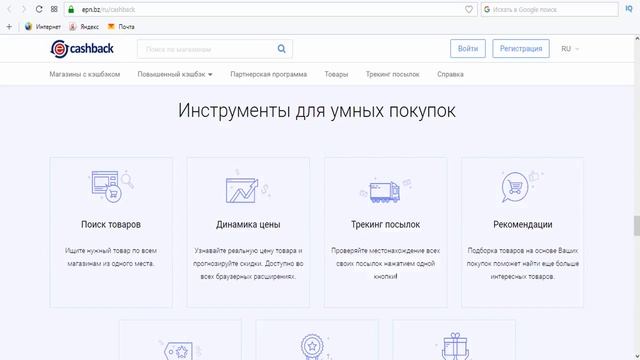Viewport: 640px width, 360px height.
Task: Click the store search magnifier icon
Action: 282,49
